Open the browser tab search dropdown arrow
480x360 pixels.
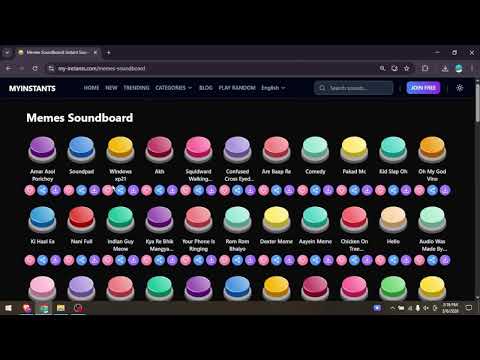7,52
